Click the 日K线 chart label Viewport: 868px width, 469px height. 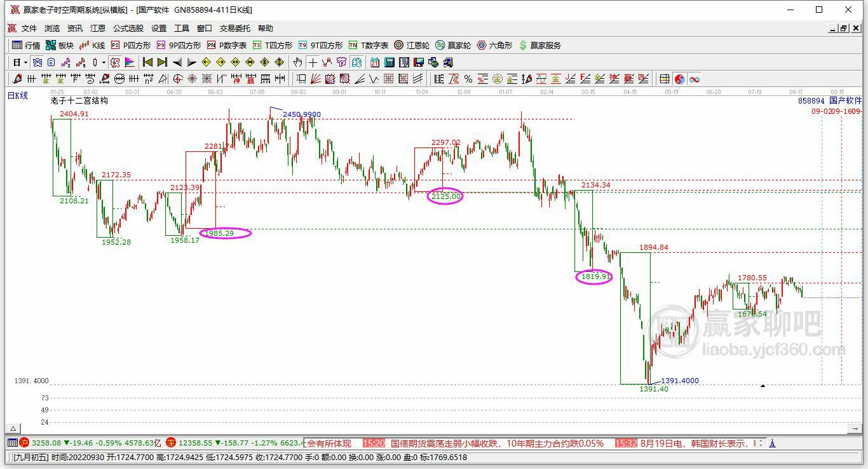tap(18, 95)
